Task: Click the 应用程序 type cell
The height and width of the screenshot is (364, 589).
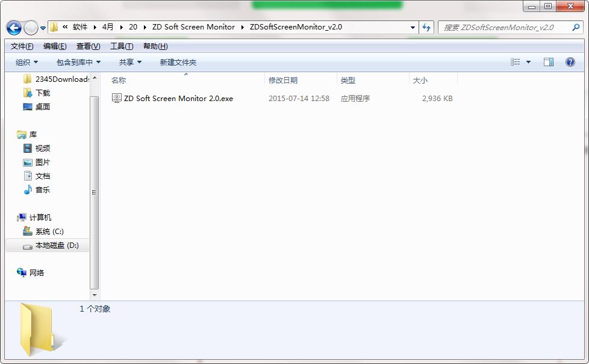Action: pos(355,98)
